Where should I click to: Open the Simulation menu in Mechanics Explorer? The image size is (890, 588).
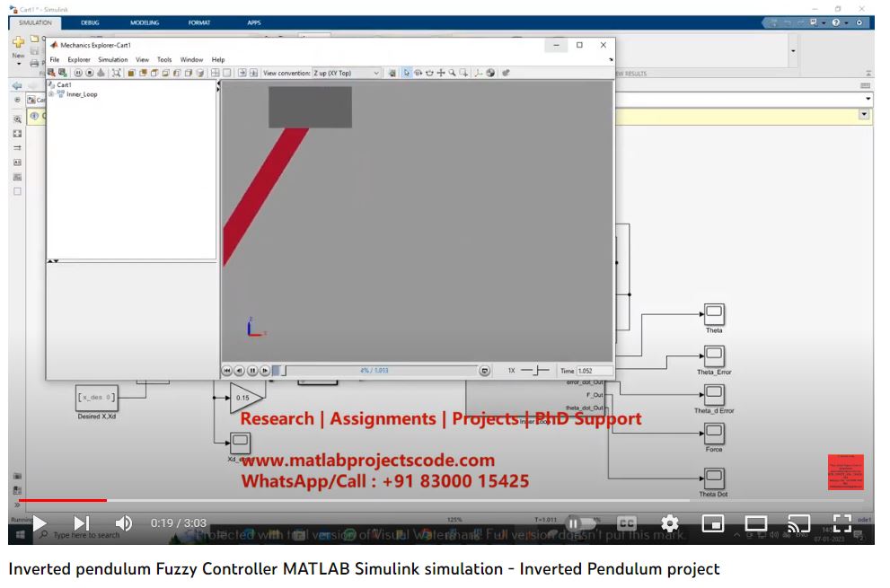113,59
